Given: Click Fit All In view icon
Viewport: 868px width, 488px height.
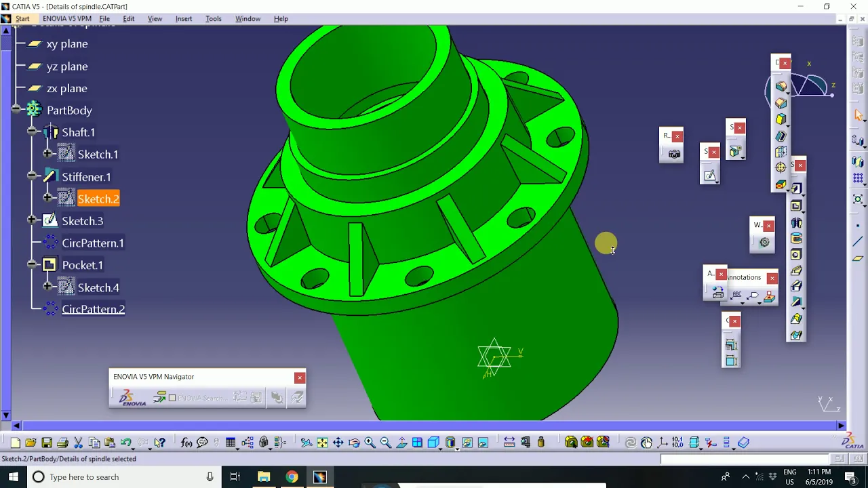Looking at the screenshot, I should click(x=322, y=443).
